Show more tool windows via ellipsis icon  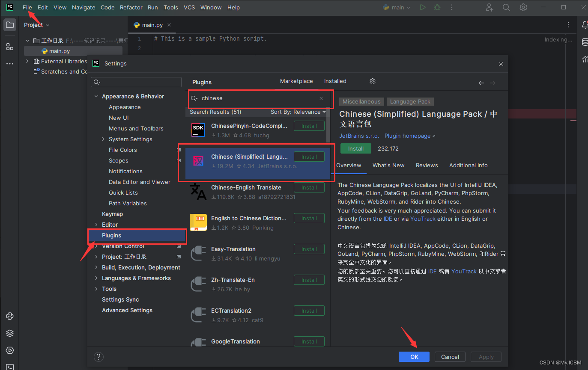coord(10,64)
